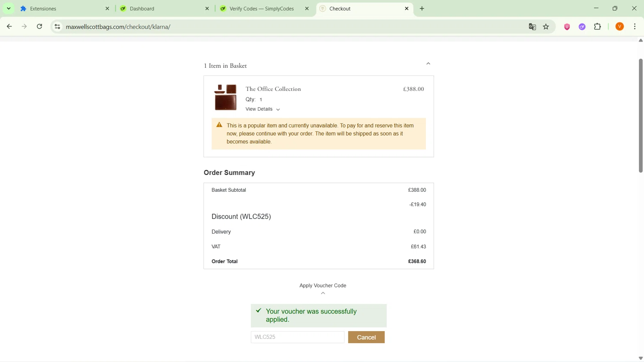Click the Order Summary heading
This screenshot has width=644, height=362.
[229, 172]
